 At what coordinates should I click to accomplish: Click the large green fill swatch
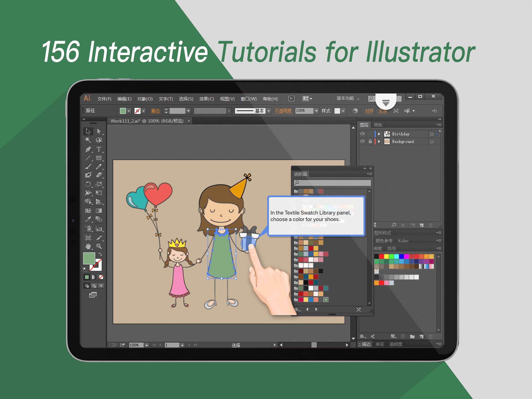coord(89,258)
